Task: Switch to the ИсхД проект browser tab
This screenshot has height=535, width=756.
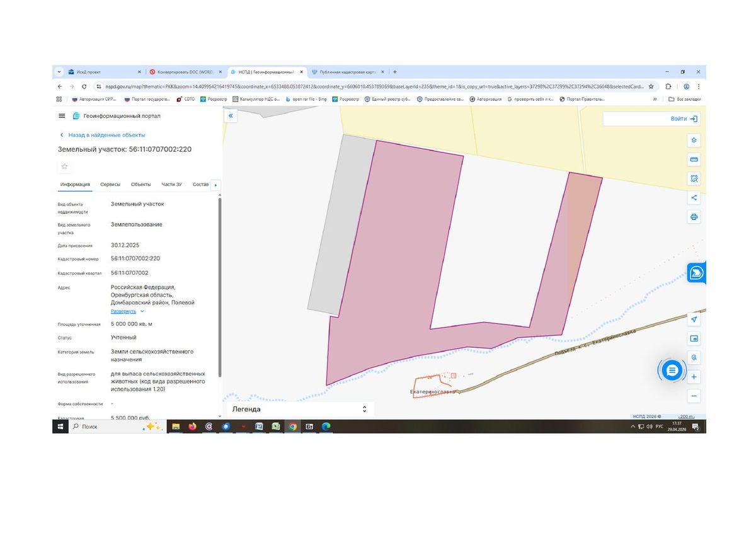Action: click(105, 72)
